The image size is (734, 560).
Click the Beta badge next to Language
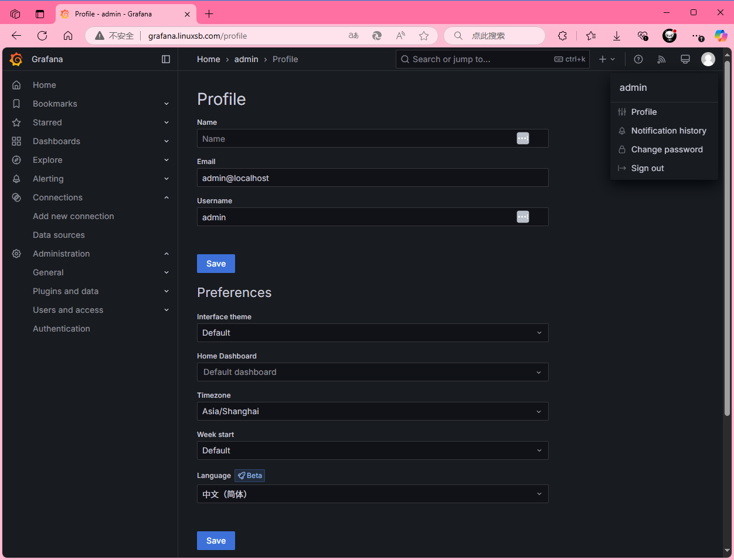pos(250,476)
